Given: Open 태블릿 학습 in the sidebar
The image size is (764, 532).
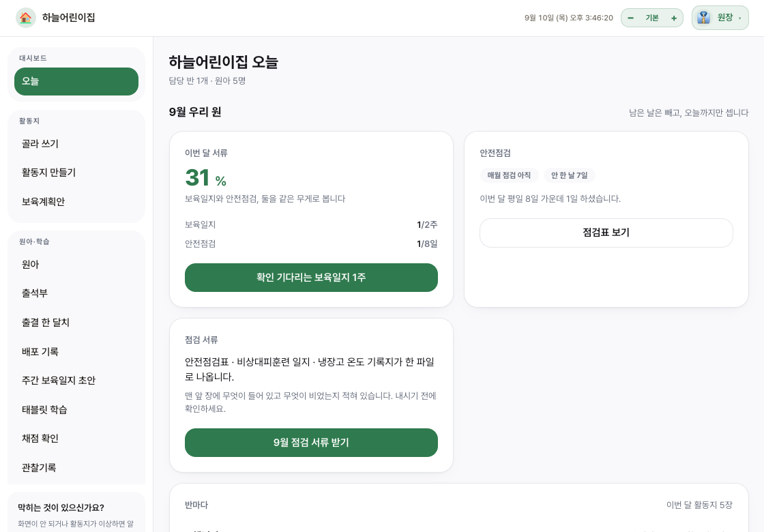Looking at the screenshot, I should pyautogui.click(x=76, y=410).
